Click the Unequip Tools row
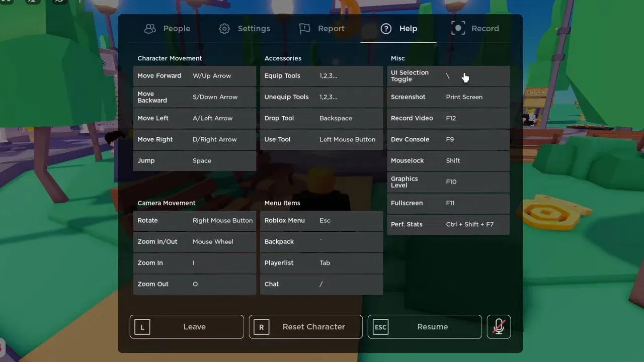This screenshot has height=362, width=644. (321, 97)
